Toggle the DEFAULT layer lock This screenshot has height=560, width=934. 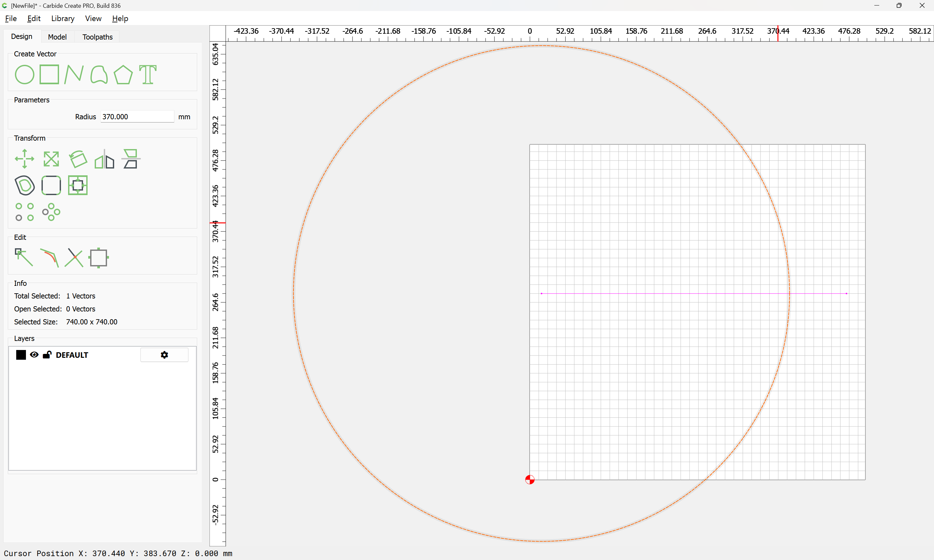[47, 355]
